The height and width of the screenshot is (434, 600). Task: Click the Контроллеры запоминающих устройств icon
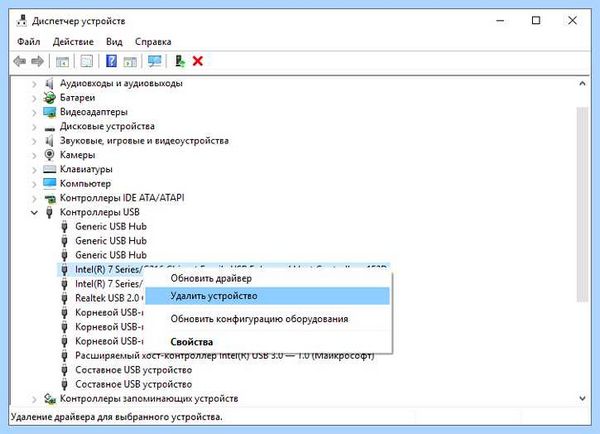[49, 399]
